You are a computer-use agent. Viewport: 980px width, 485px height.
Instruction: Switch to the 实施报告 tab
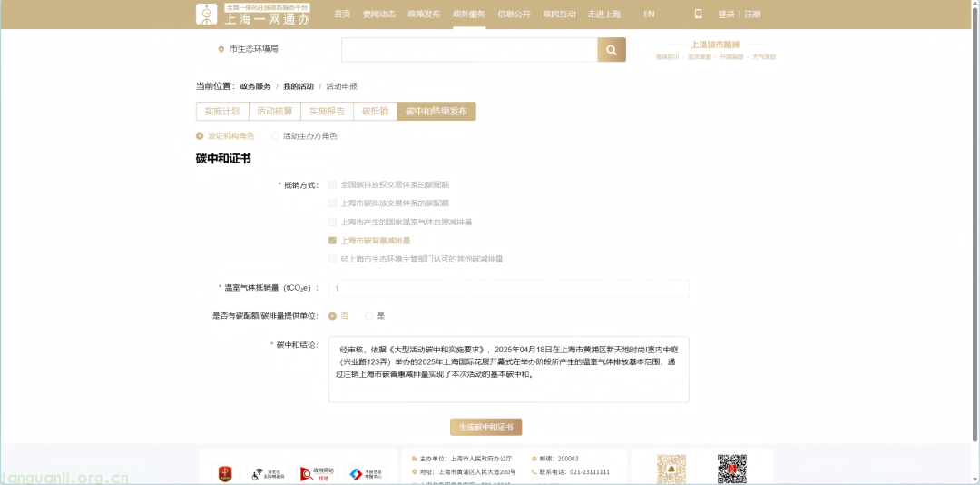(x=327, y=112)
